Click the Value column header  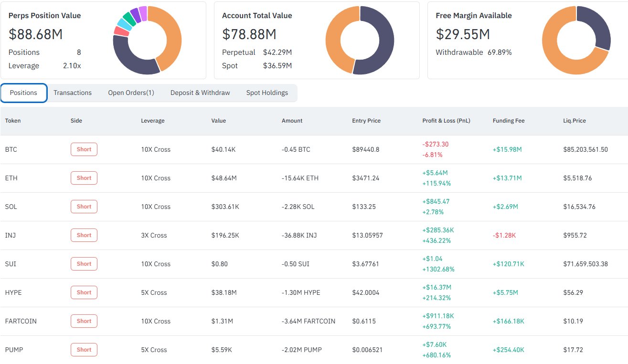(x=219, y=121)
